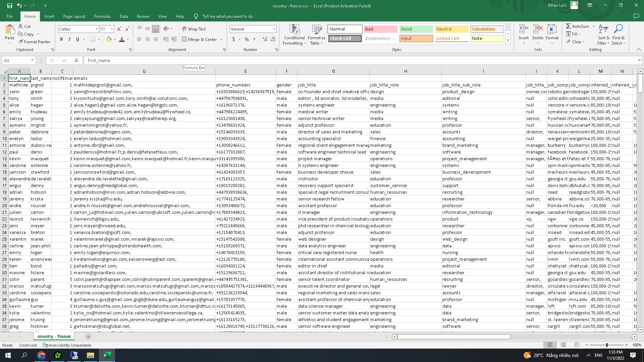Click the Save icon in the title bar
Image resolution: width=644 pixels, height=362 pixels.
pos(10,5)
